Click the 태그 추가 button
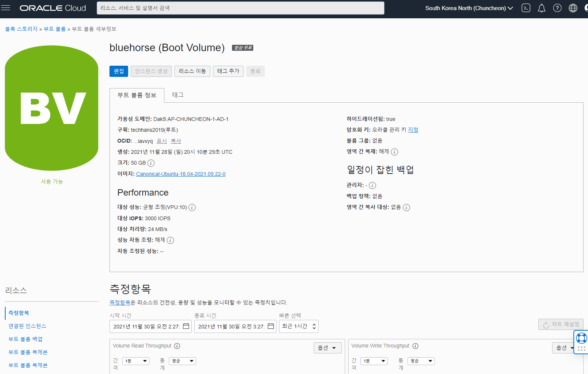This screenshot has height=374, width=588. 228,71
